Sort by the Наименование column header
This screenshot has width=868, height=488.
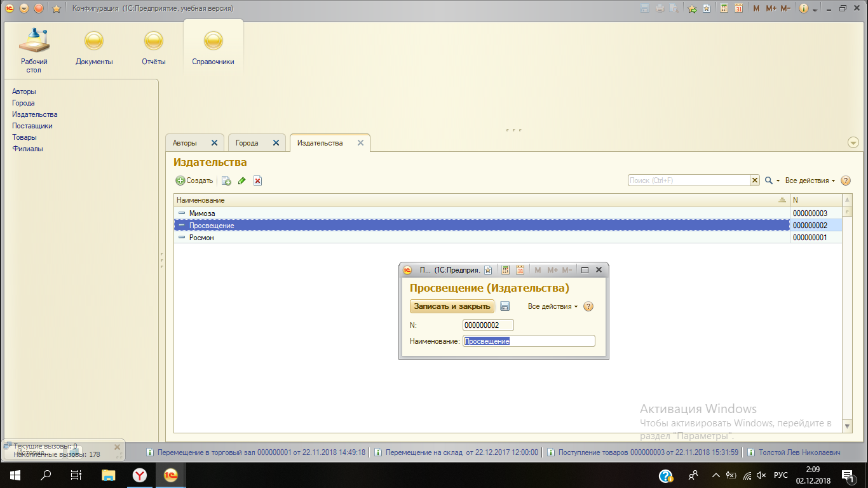click(482, 200)
